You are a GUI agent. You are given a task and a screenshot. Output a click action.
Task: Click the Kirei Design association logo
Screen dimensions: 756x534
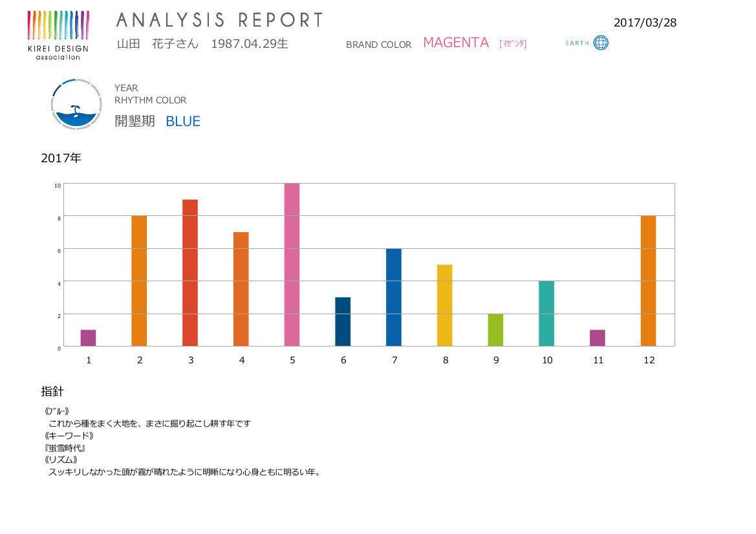point(58,34)
